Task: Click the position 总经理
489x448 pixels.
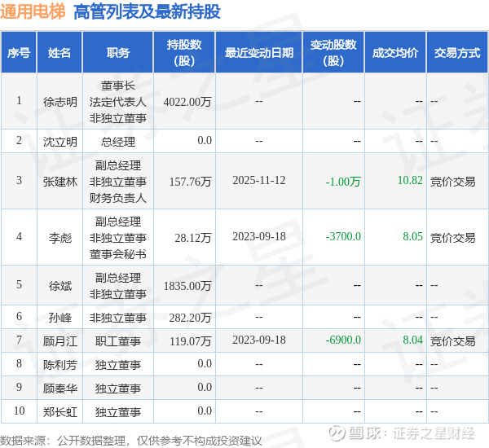Action: pos(118,142)
